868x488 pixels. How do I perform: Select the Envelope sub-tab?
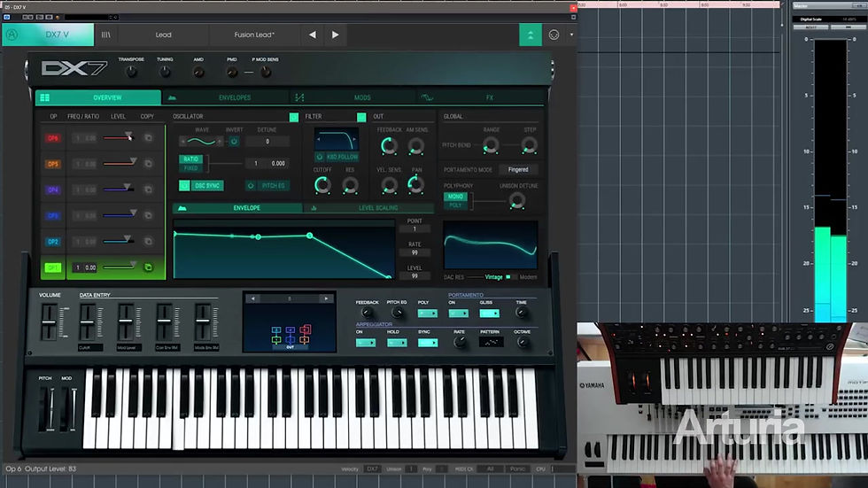[x=238, y=208]
